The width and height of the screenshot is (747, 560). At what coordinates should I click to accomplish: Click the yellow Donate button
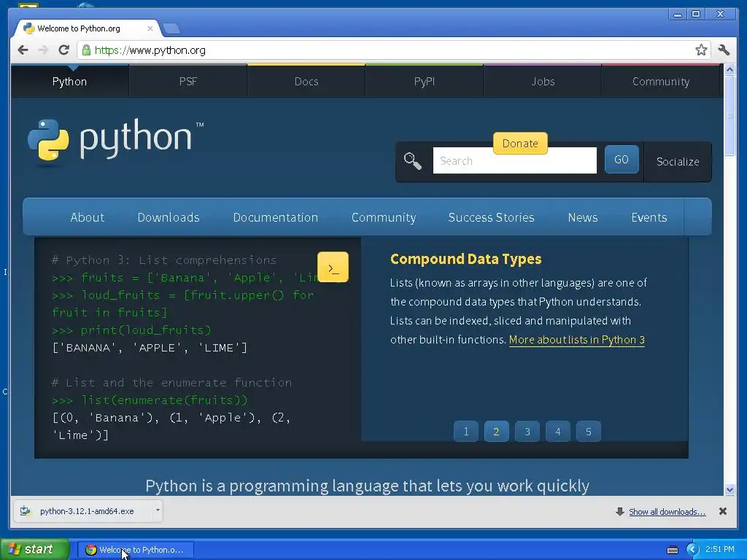(x=520, y=144)
